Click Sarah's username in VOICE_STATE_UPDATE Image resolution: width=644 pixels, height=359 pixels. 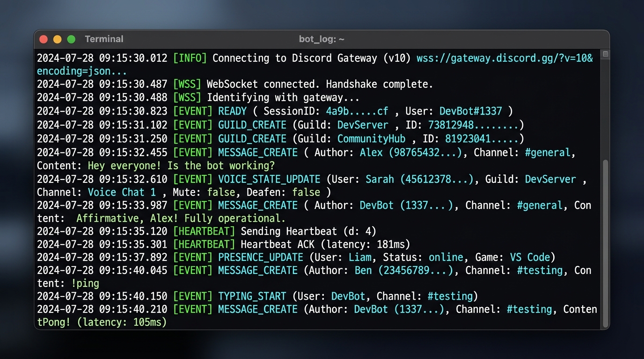(x=380, y=179)
